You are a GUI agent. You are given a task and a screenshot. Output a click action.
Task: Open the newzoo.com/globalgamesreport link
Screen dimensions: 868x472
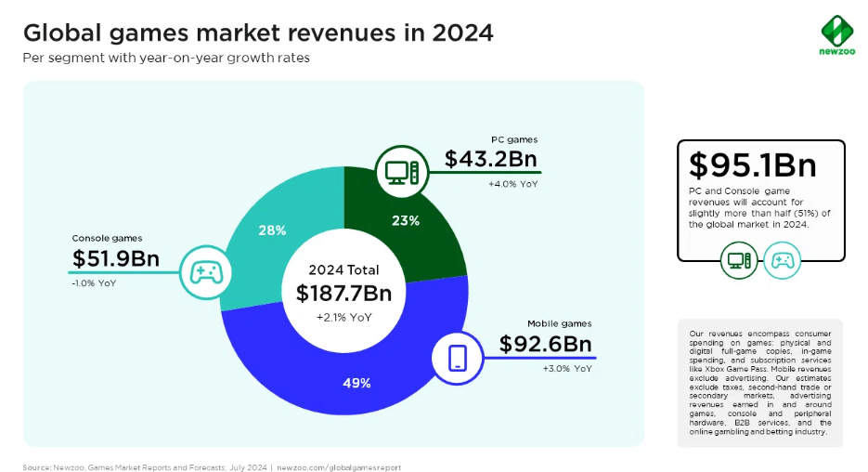339,466
